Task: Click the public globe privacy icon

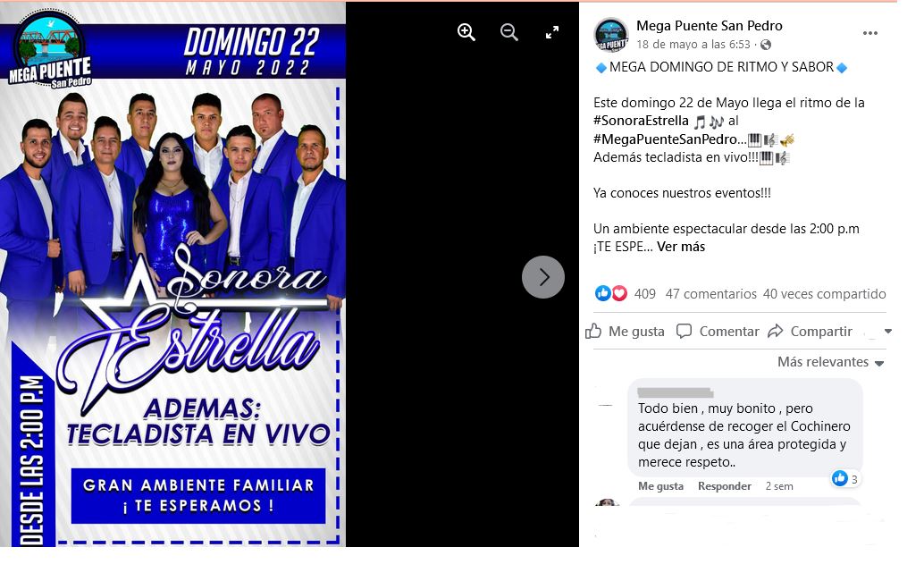Action: 766,45
